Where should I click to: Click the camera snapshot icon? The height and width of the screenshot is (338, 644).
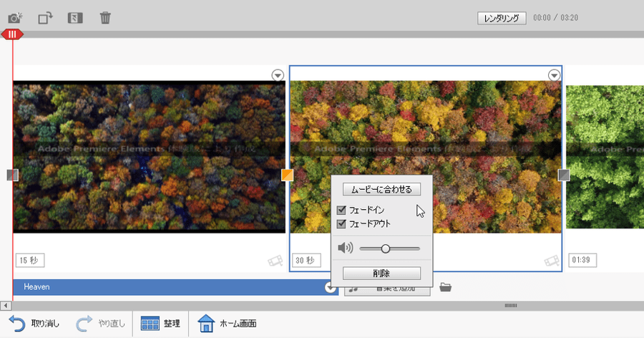coord(15,18)
